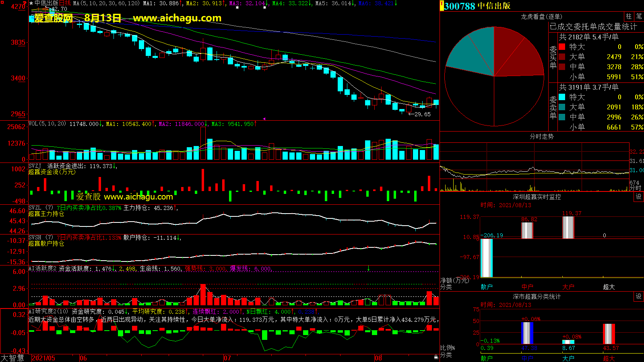644x362 pixels.
Task: Click the 柱 bar view button
Action: [x=629, y=16]
